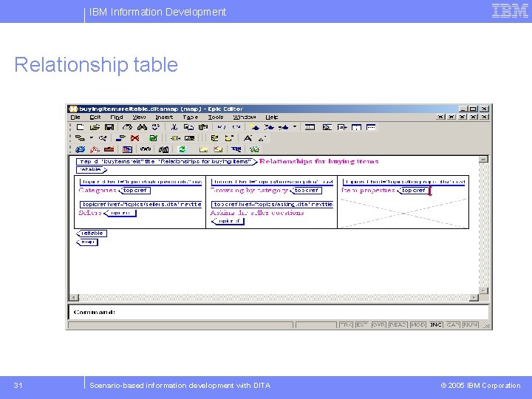This screenshot has width=532, height=399.
Task: Click the Cut scissors icon
Action: pos(174,127)
